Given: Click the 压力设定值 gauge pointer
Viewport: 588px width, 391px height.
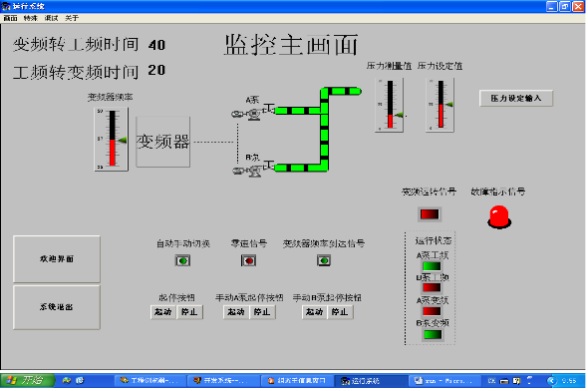Looking at the screenshot, I should (448, 104).
